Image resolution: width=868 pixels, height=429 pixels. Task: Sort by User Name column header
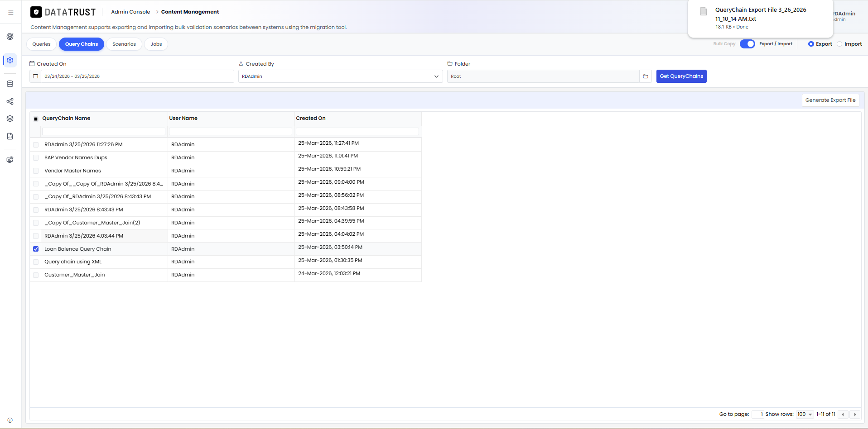[x=183, y=118]
